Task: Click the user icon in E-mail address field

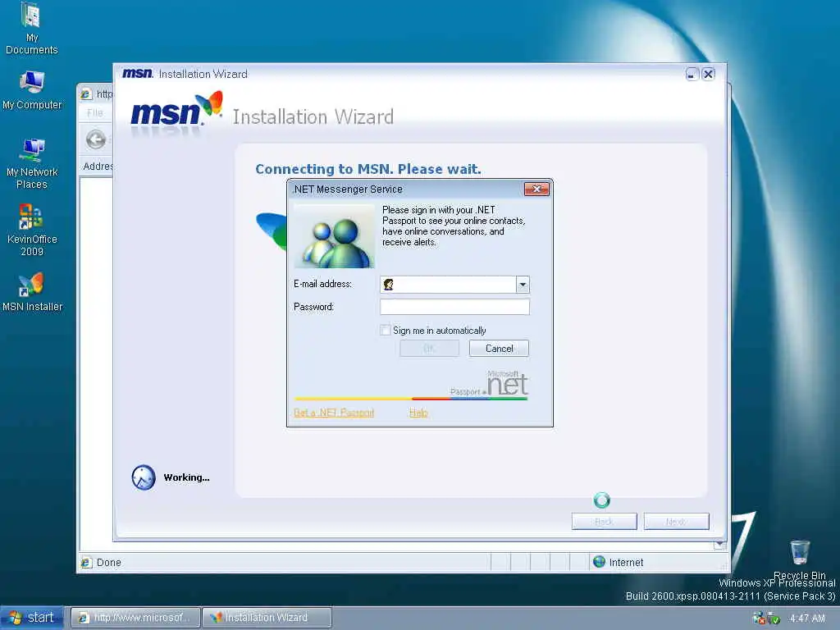Action: (389, 285)
